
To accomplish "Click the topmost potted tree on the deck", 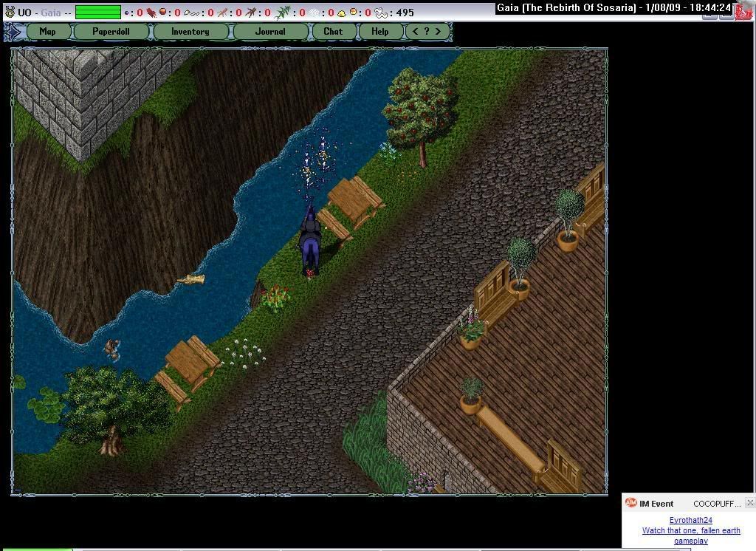I will [x=568, y=219].
